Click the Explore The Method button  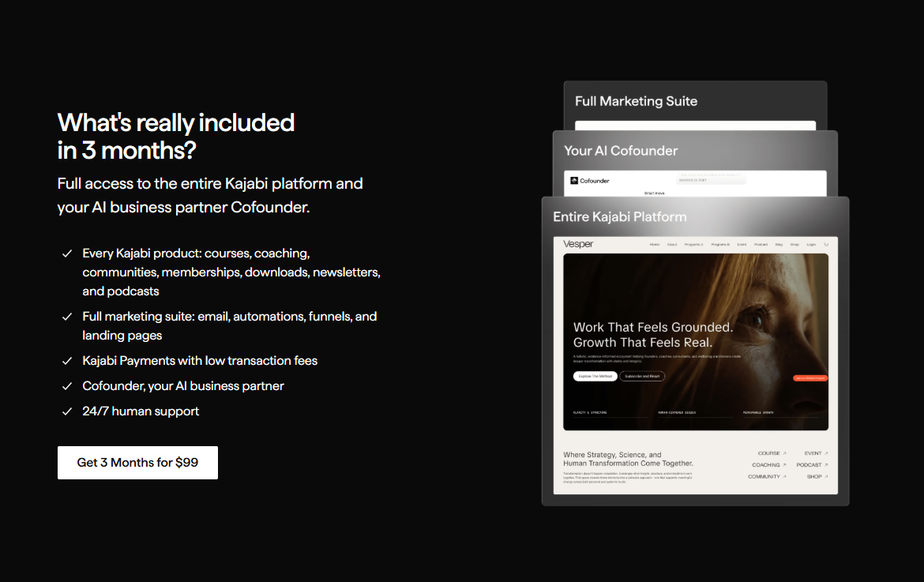coord(595,376)
